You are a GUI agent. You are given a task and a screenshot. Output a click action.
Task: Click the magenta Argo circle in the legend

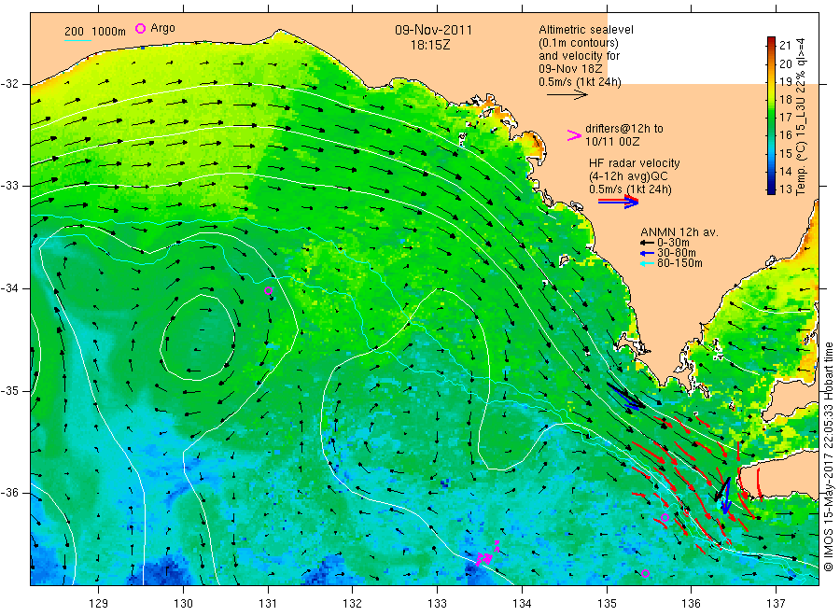(x=140, y=28)
